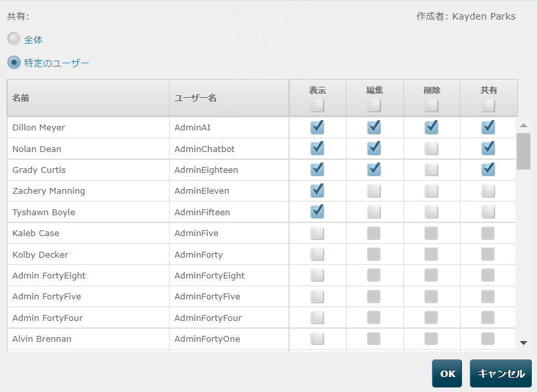The image size is (537, 392).
Task: Click the scroll down arrow of user list
Action: coord(523,342)
